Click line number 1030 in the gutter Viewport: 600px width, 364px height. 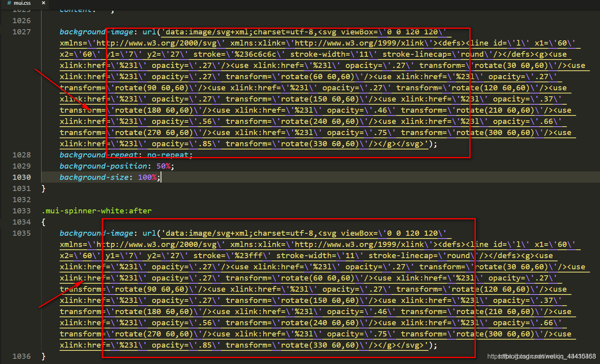pyautogui.click(x=22, y=177)
